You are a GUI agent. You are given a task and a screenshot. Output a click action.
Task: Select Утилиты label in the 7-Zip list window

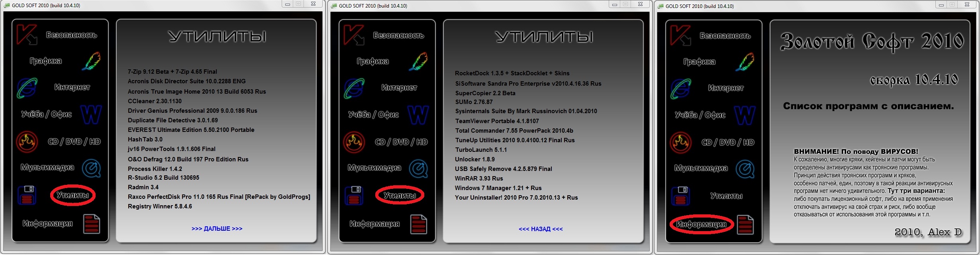[x=73, y=195]
